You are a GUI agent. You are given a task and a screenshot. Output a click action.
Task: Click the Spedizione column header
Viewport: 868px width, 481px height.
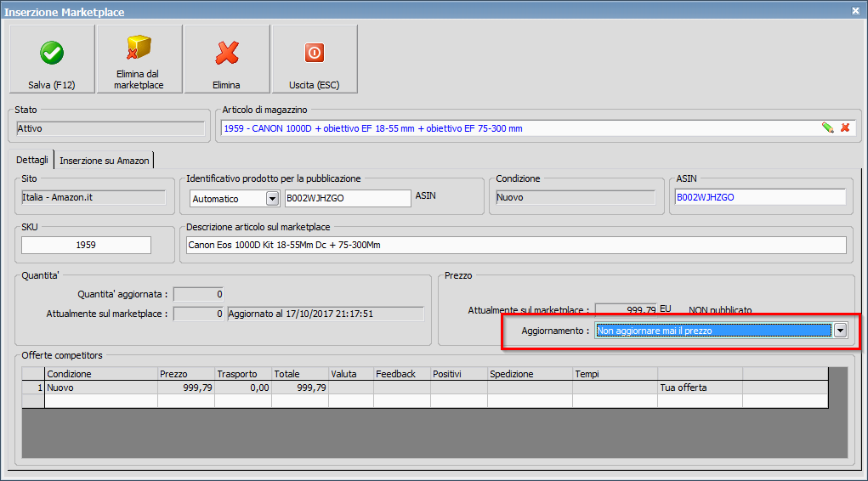pyautogui.click(x=530, y=374)
